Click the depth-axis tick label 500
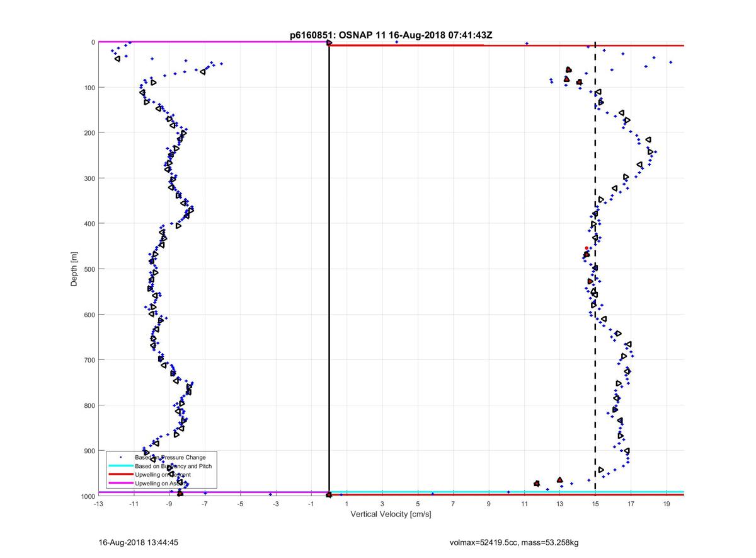Image resolution: width=756 pixels, height=558 pixels. tap(89, 269)
